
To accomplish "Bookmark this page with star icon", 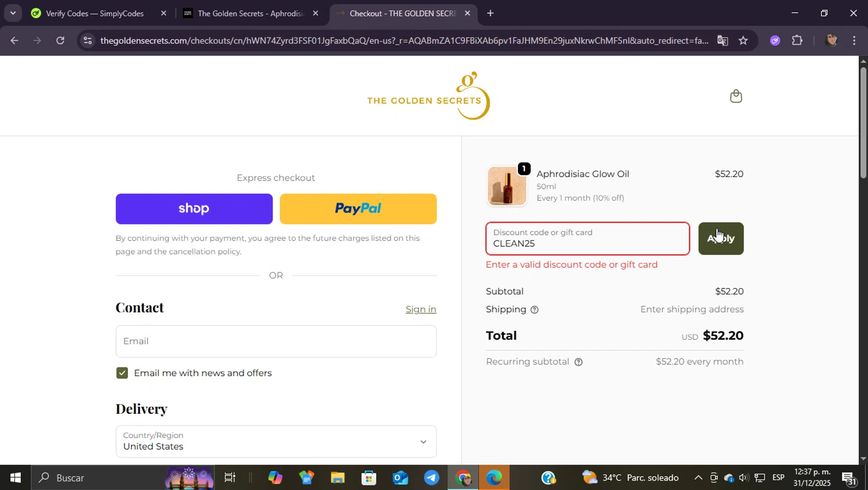I will 743,40.
